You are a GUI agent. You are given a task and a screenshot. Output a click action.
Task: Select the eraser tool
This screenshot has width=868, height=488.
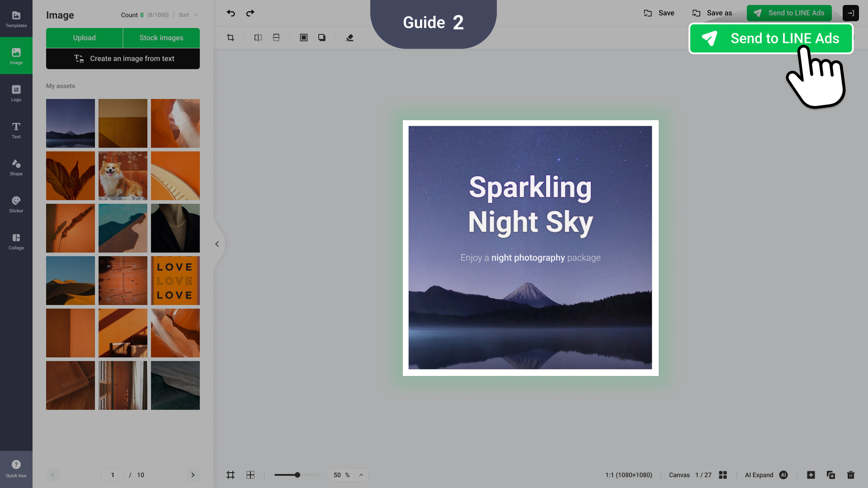coord(349,38)
